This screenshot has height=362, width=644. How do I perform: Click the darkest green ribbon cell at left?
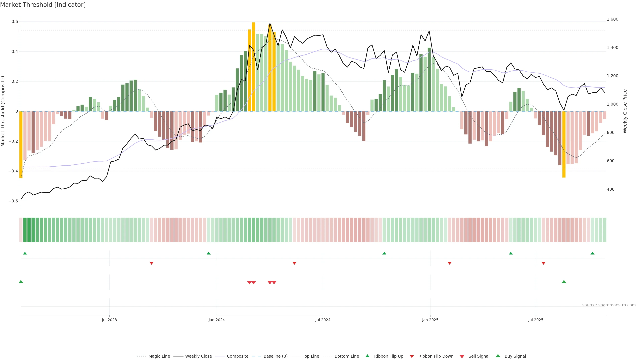pyautogui.click(x=29, y=230)
